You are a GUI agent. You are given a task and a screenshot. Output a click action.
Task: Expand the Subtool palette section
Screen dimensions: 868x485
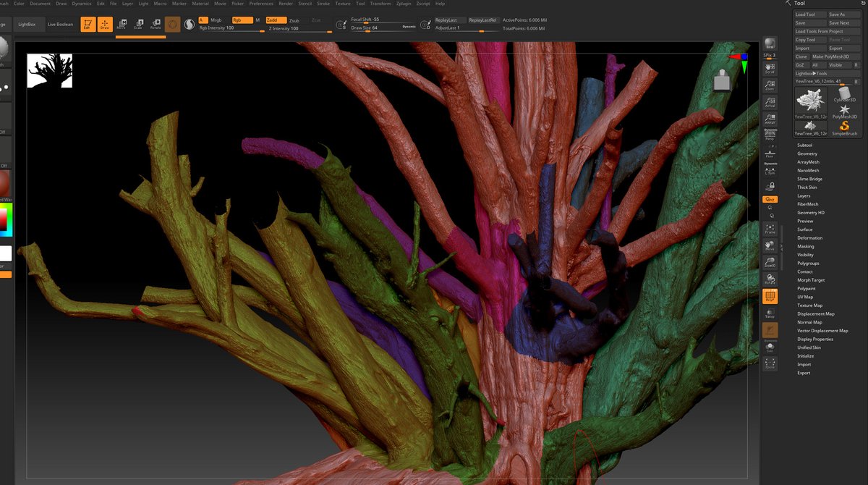804,145
